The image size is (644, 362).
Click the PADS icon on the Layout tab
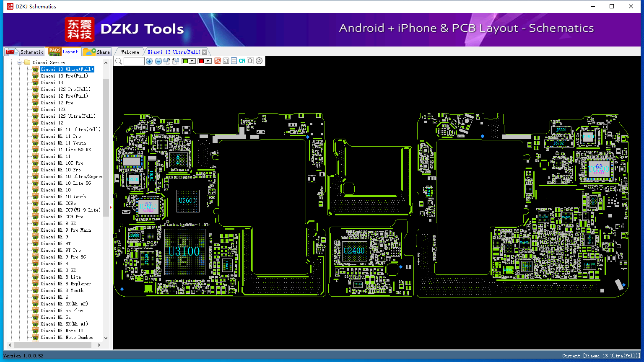(x=55, y=51)
